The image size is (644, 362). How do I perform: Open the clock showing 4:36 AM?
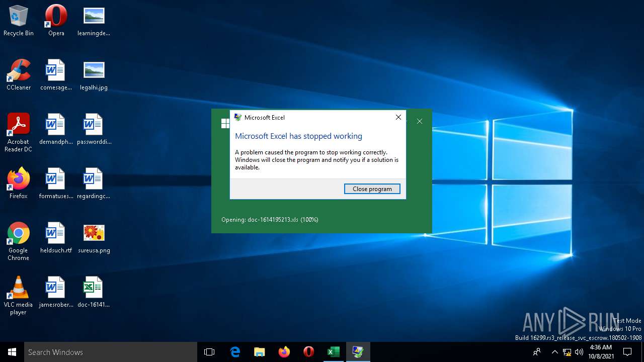click(600, 352)
